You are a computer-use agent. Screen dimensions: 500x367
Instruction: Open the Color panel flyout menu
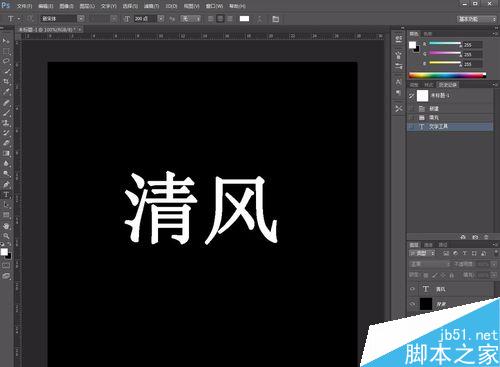pyautogui.click(x=495, y=34)
